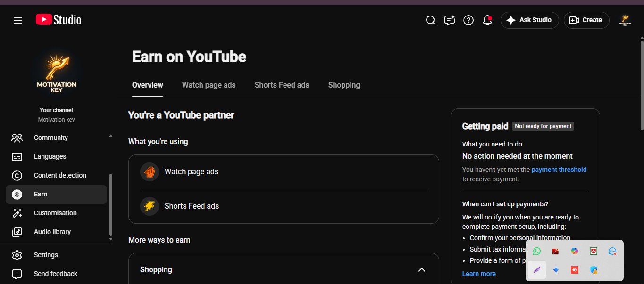This screenshot has height=284, width=644.
Task: Click the 'Your channel' label in the sidebar
Action: (56, 110)
